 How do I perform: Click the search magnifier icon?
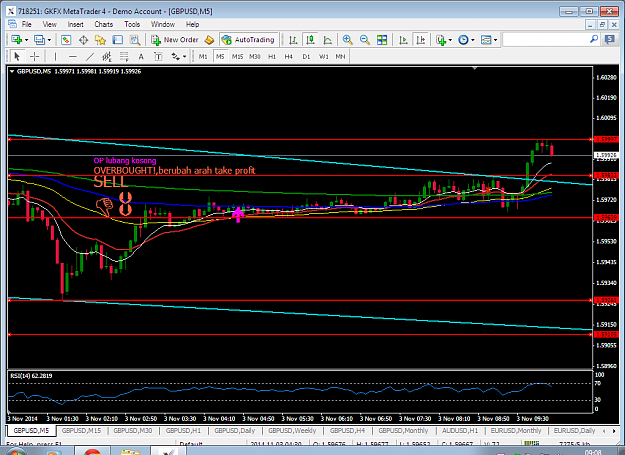point(594,39)
